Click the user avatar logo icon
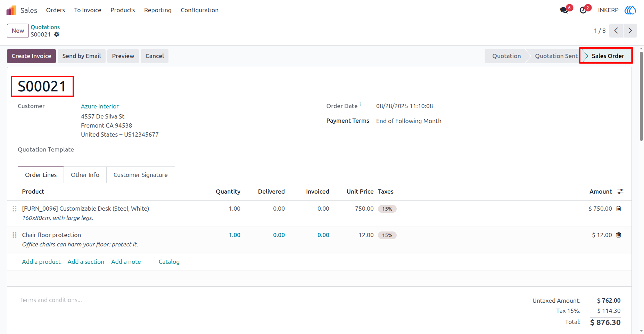The width and height of the screenshot is (644, 334). (x=630, y=10)
